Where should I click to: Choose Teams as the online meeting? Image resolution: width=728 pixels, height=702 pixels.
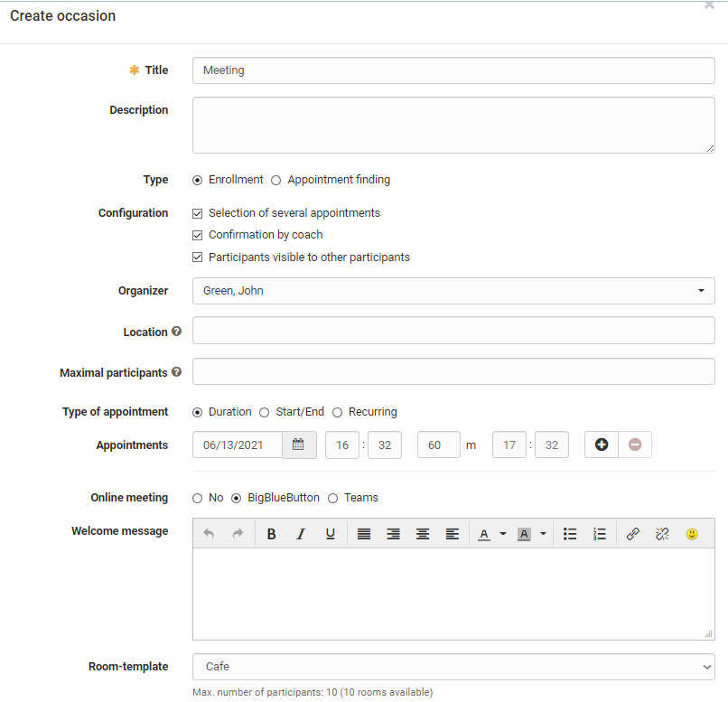point(333,498)
